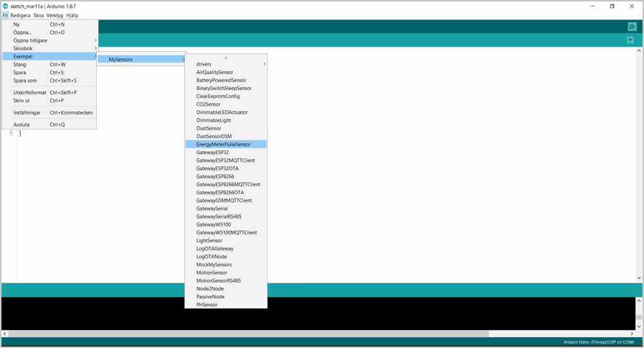The height and width of the screenshot is (348, 644).
Task: Open the GatewaySerial example
Action: click(226, 208)
